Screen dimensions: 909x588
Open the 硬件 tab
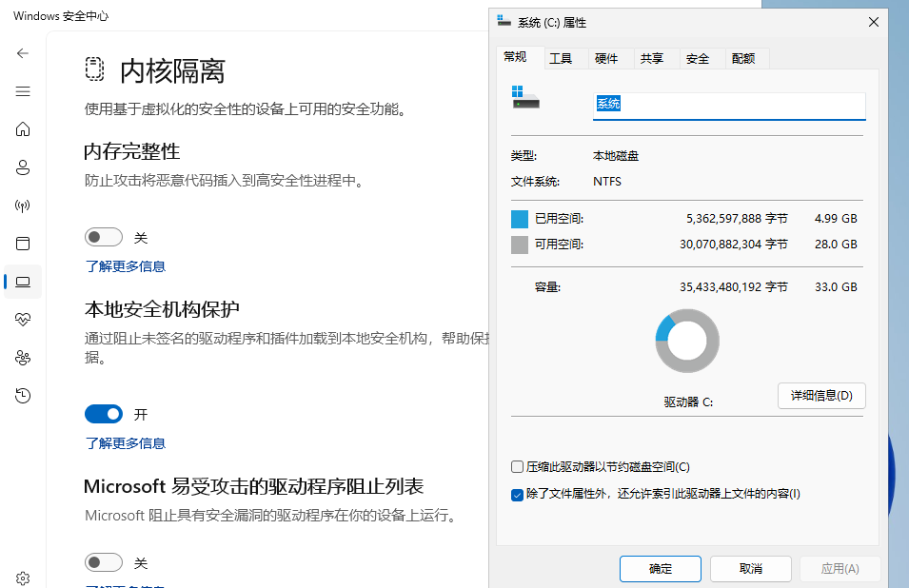pyautogui.click(x=608, y=58)
